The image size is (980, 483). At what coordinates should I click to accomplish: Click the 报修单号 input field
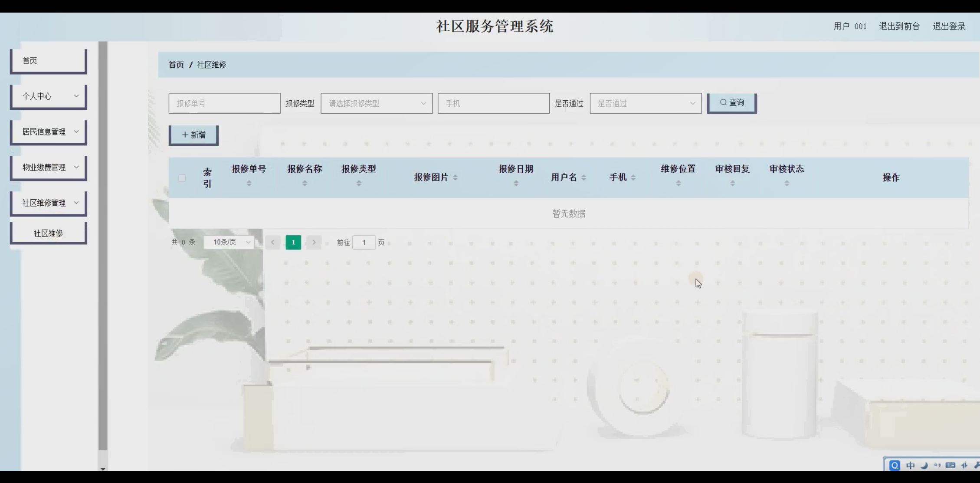click(x=224, y=103)
